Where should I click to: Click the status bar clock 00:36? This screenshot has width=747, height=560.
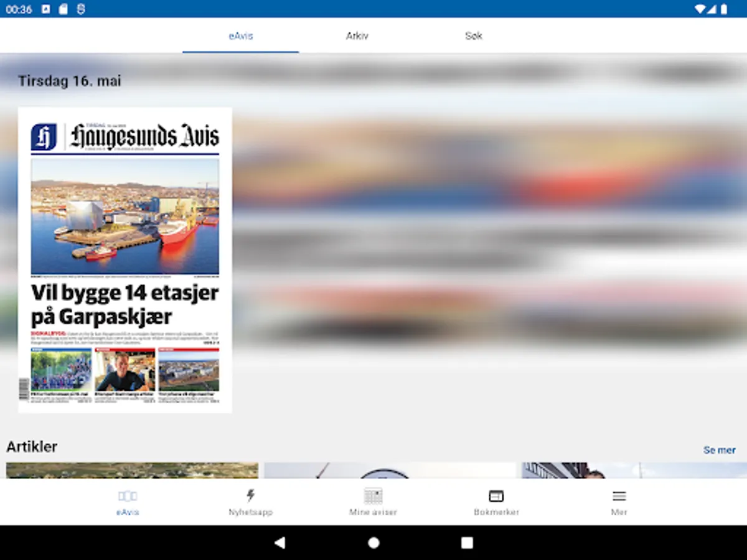(x=19, y=9)
